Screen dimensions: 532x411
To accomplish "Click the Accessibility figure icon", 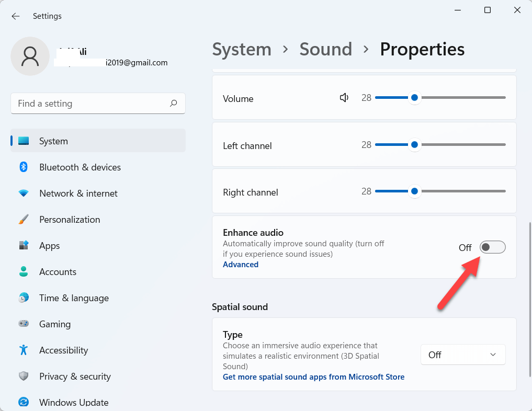I will coord(24,350).
